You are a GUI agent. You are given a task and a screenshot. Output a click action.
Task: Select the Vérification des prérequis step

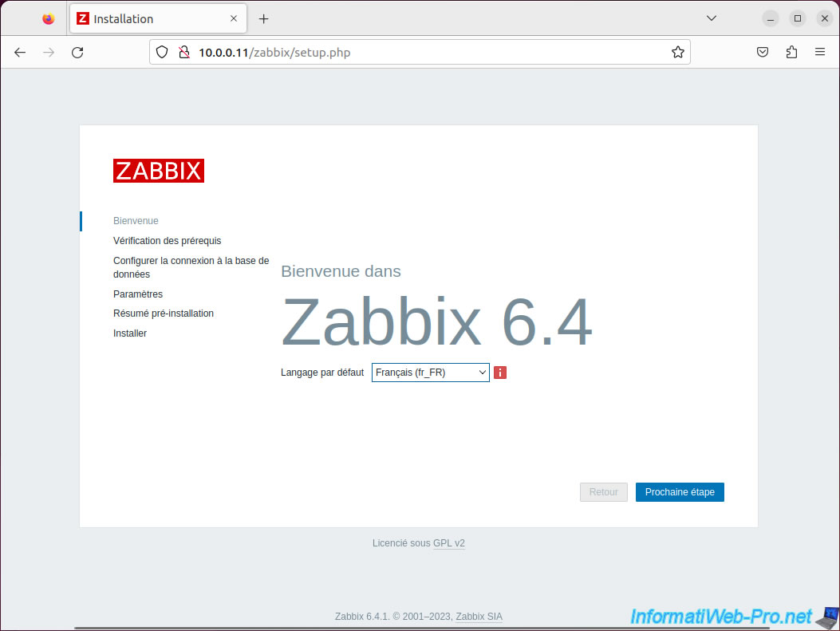point(168,240)
